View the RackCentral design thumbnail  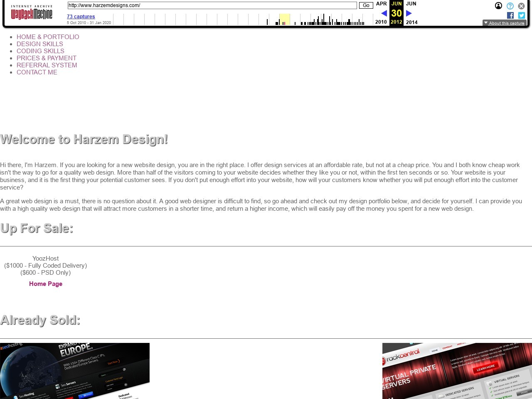click(x=457, y=371)
